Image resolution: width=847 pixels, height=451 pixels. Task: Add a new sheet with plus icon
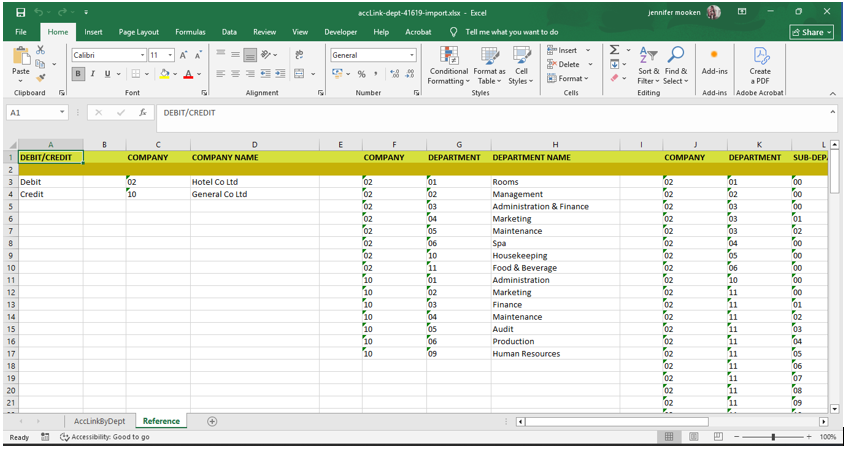point(212,421)
